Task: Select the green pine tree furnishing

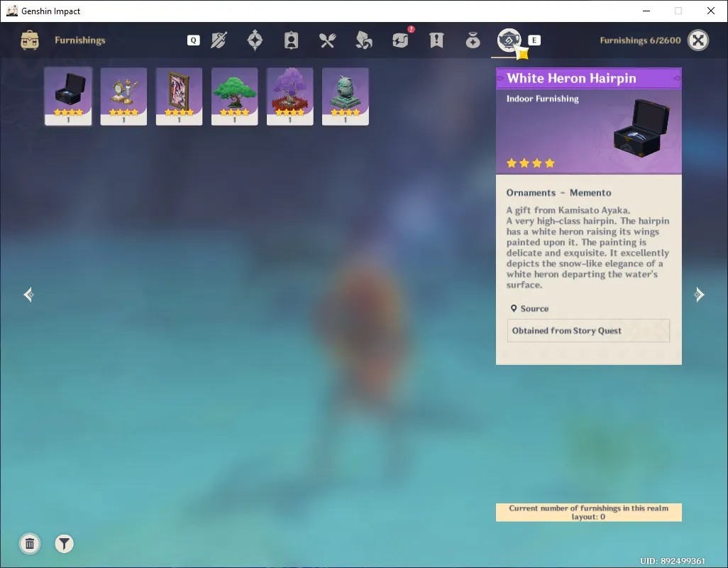Action: (234, 96)
